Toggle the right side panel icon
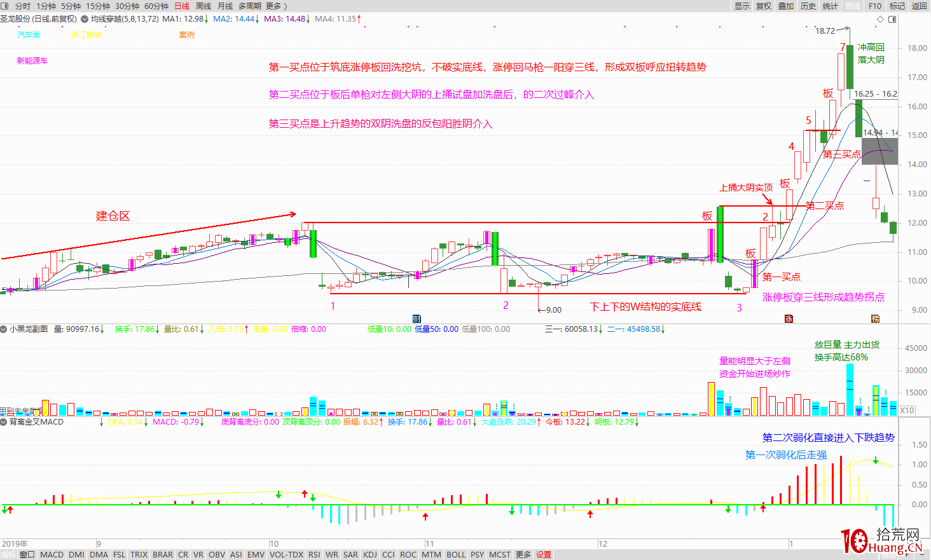The height and width of the screenshot is (560, 931). point(892,19)
